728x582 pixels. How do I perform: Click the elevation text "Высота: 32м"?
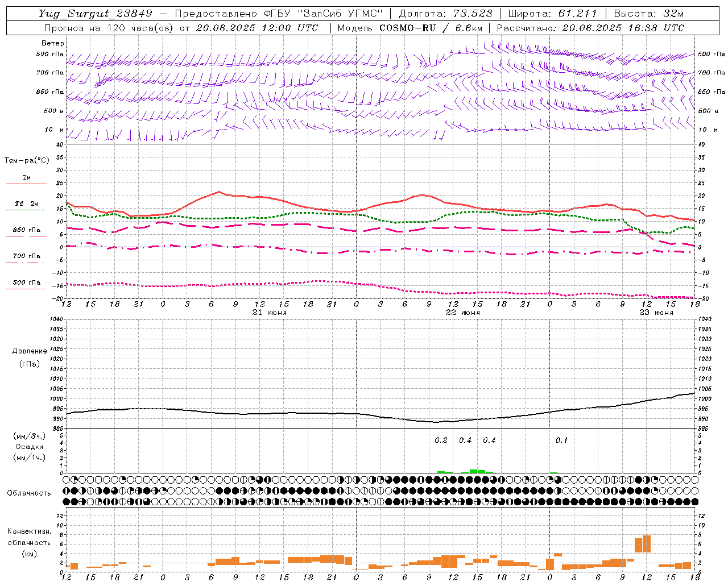point(649,14)
